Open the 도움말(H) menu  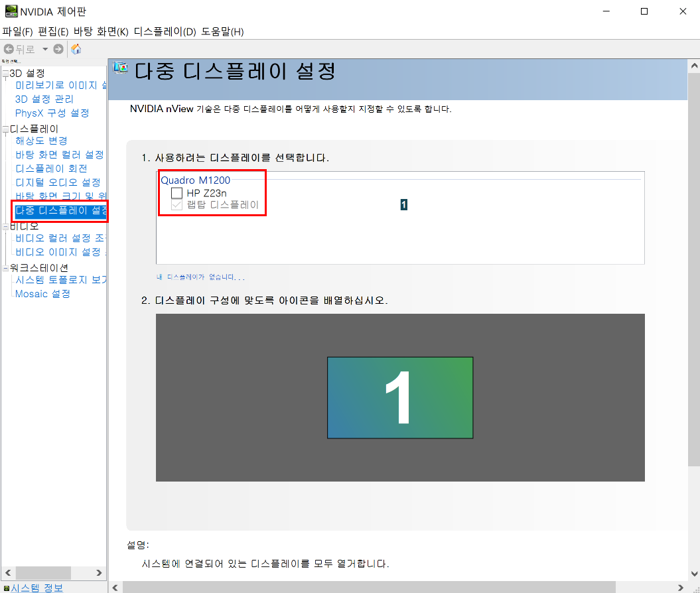(222, 32)
